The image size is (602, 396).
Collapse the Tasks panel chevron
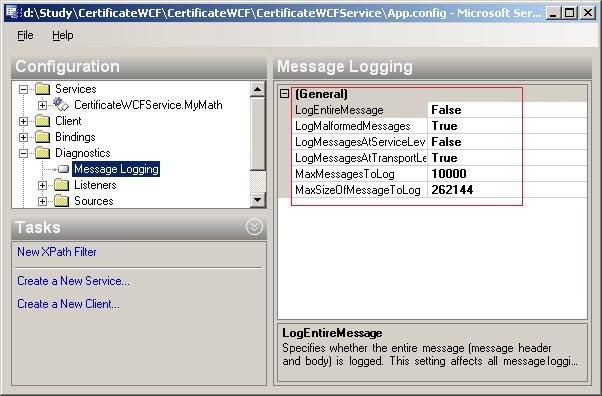pos(254,227)
